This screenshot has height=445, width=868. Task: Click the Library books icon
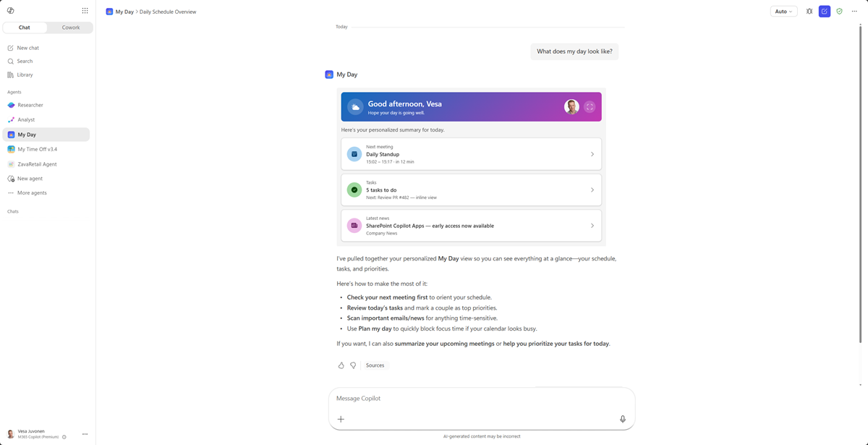11,75
